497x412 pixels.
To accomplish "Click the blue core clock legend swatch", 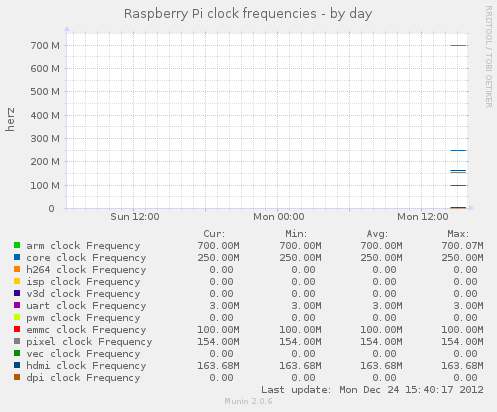I will (x=17, y=257).
